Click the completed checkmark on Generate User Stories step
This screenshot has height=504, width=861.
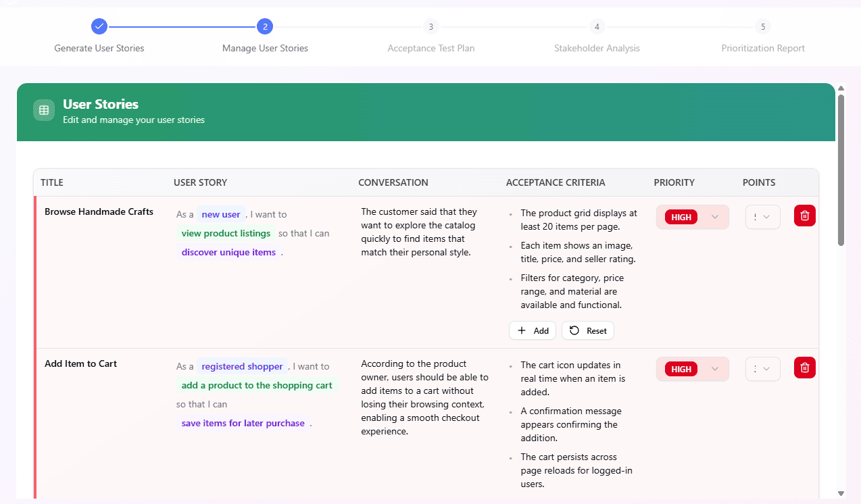point(99,26)
